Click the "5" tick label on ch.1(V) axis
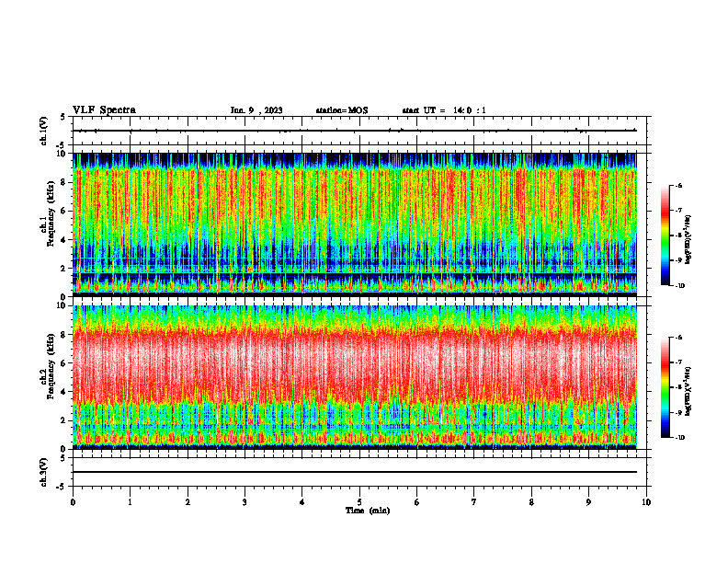The image size is (728, 563). click(63, 118)
